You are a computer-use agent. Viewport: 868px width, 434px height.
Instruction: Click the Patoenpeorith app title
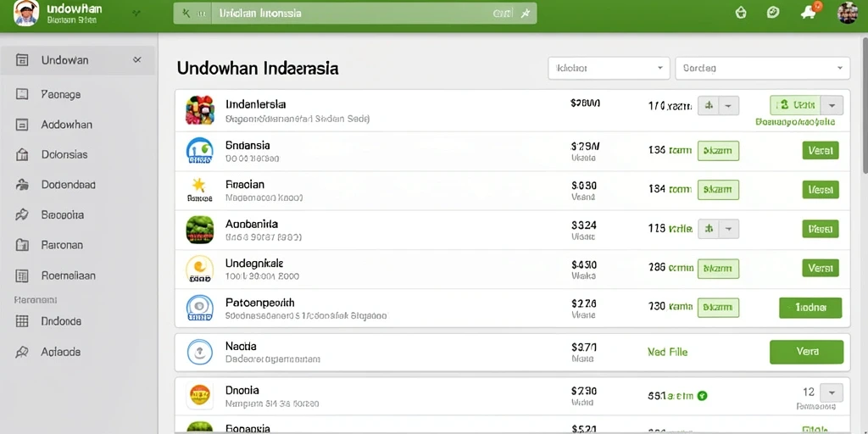(259, 303)
